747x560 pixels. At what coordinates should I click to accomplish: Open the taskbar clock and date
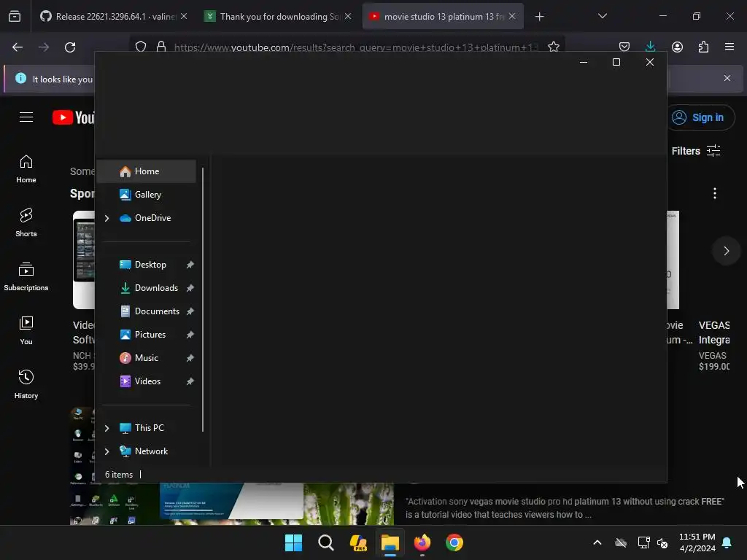pyautogui.click(x=697, y=542)
